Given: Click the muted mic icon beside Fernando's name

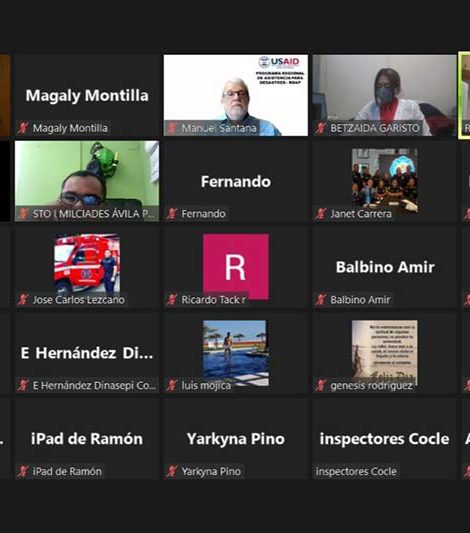Looking at the screenshot, I should pyautogui.click(x=172, y=213).
